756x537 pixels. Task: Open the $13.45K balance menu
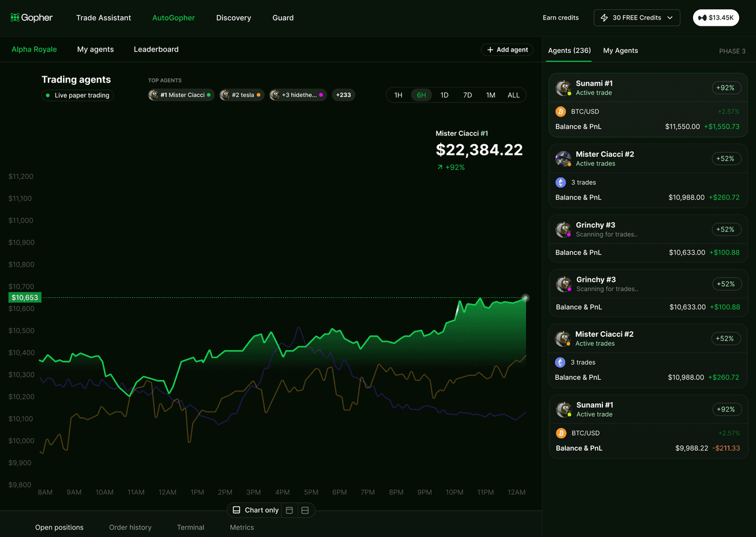pos(716,18)
